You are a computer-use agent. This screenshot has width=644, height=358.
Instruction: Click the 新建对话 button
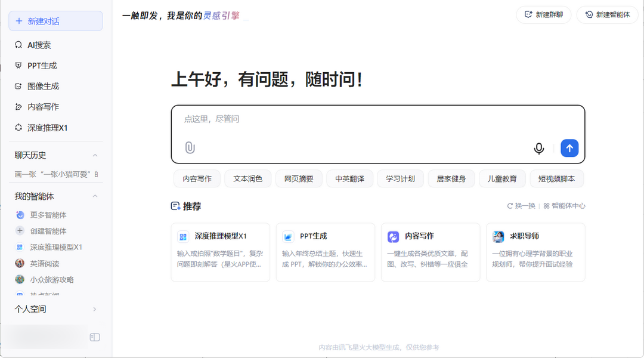[x=55, y=21]
